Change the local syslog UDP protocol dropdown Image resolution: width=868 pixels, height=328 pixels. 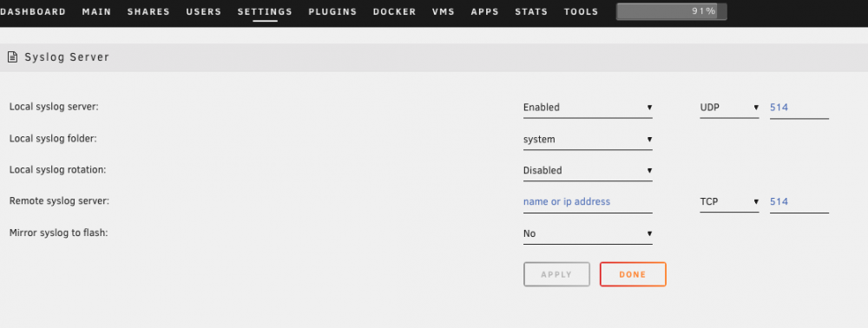[x=730, y=108]
